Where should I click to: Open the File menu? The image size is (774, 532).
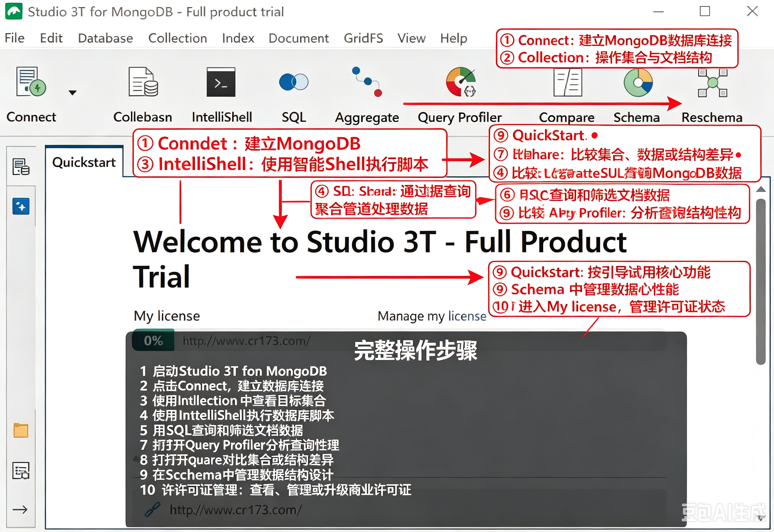(15, 38)
